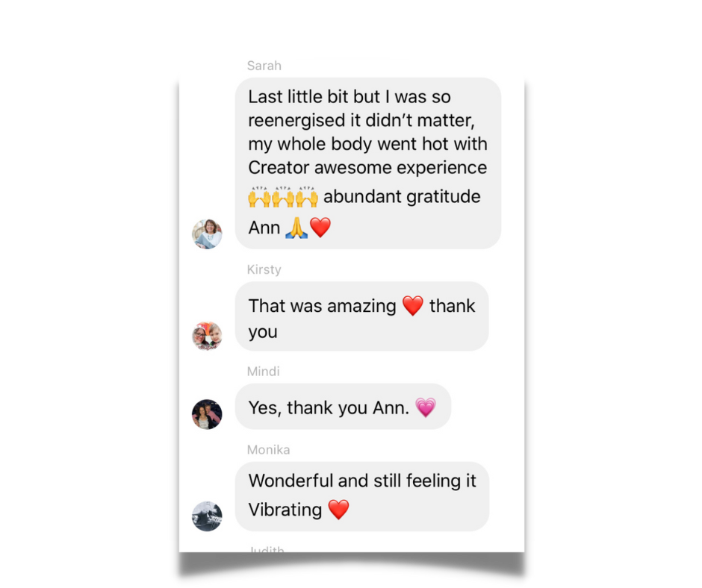Open Monika's profile picture avatar

[x=207, y=516]
